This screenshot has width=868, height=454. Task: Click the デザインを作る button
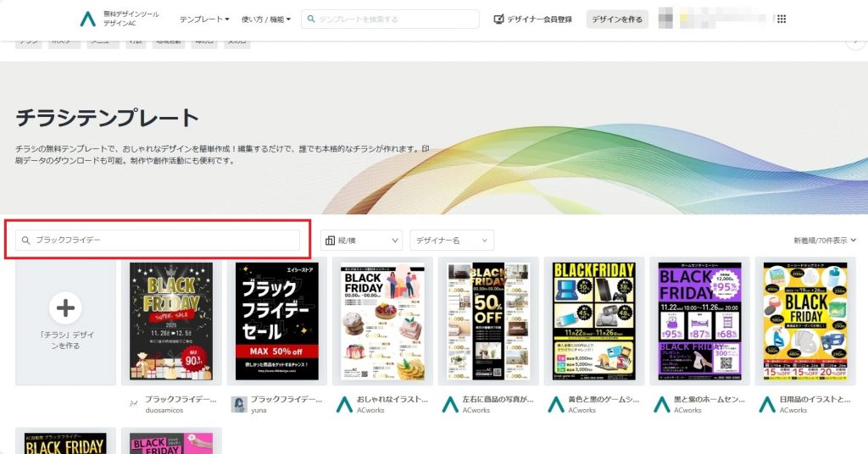617,19
